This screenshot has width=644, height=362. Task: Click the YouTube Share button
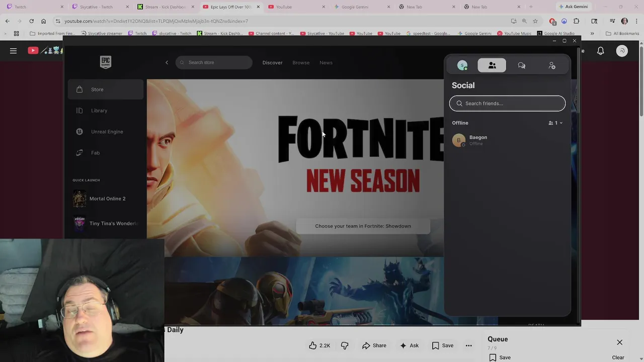(374, 345)
